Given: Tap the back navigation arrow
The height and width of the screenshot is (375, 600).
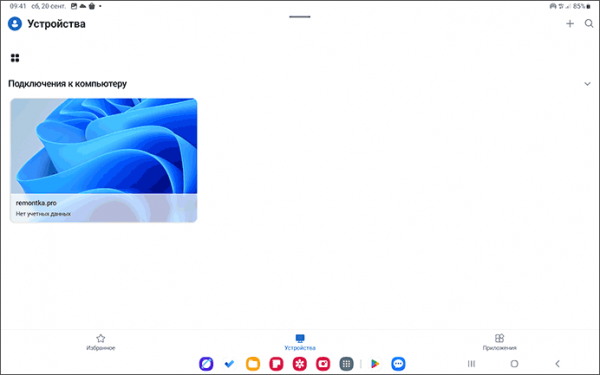Looking at the screenshot, I should point(557,364).
